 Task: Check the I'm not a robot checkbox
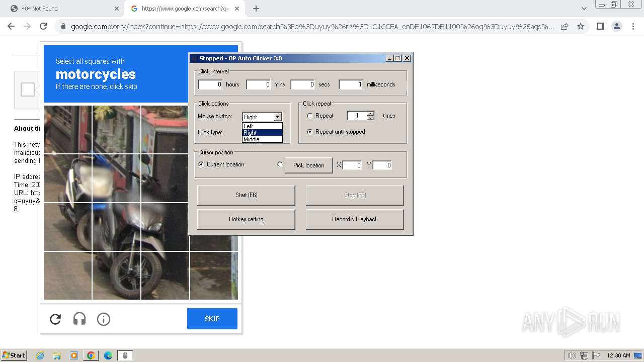(28, 89)
